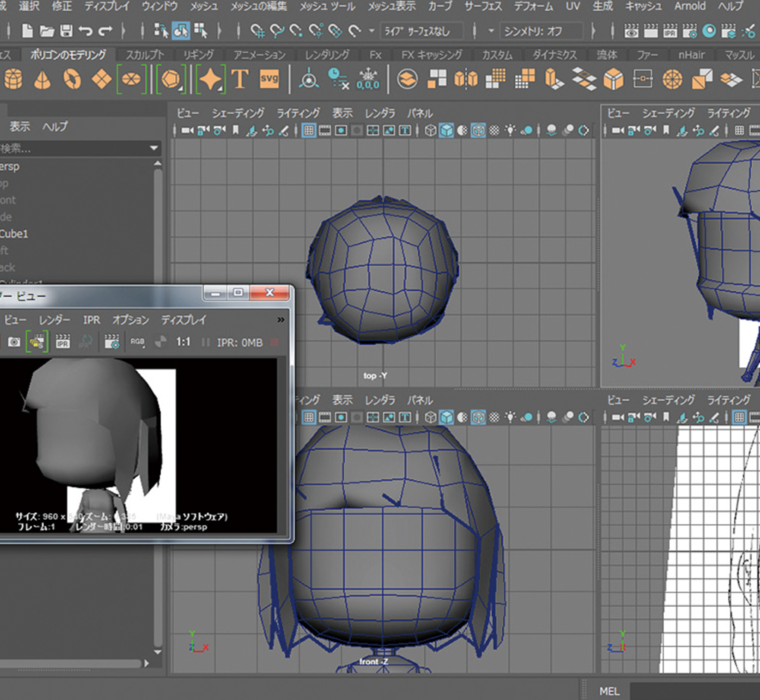
Task: Import SVG with the svg shelf icon
Action: coord(270,79)
